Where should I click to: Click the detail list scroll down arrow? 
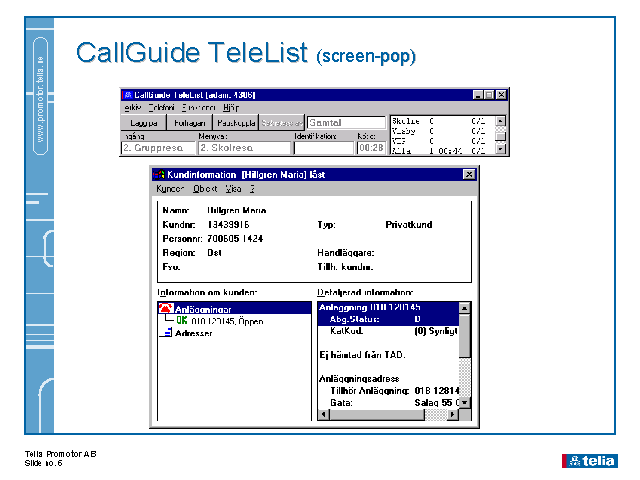click(464, 402)
